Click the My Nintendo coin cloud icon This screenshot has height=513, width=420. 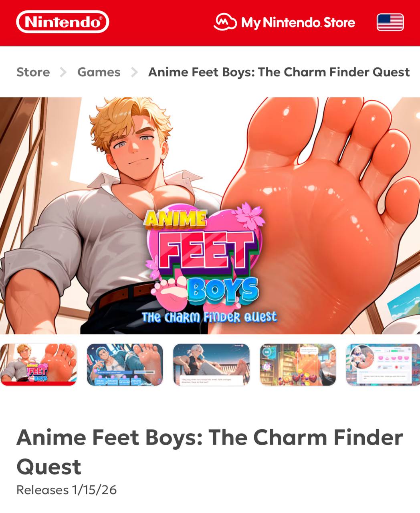pos(225,22)
